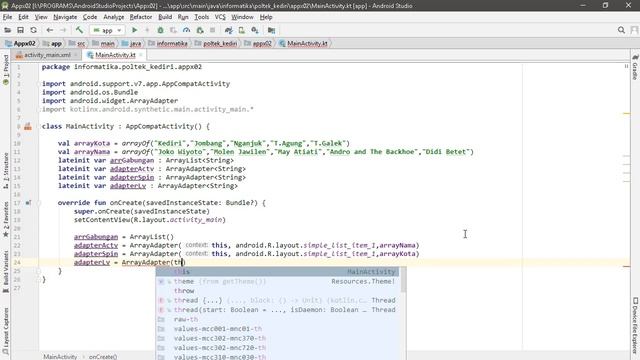Open the Navigate menu
The height and width of the screenshot is (360, 640).
[65, 17]
